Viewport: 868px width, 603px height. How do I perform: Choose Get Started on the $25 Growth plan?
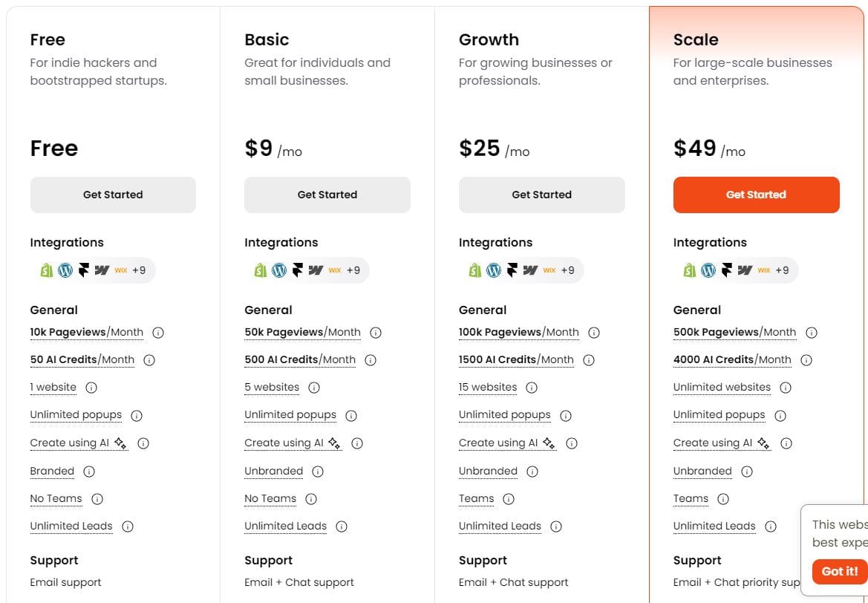click(541, 195)
